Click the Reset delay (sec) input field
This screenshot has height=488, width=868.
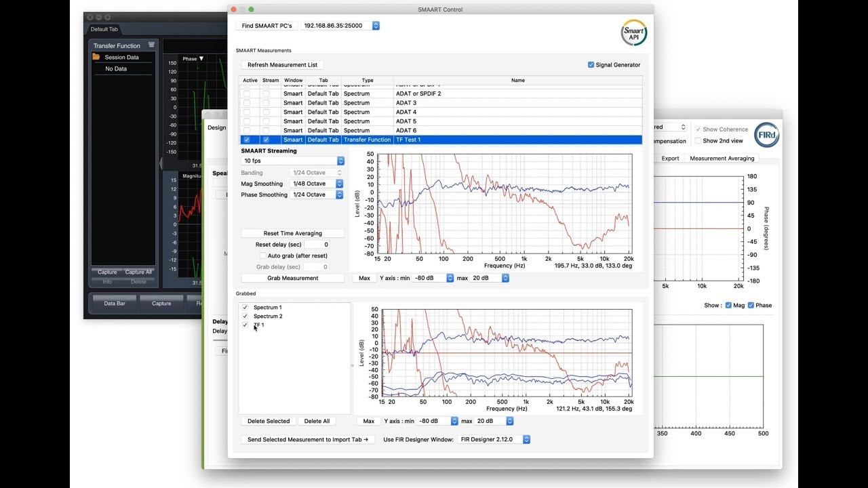tap(317, 245)
